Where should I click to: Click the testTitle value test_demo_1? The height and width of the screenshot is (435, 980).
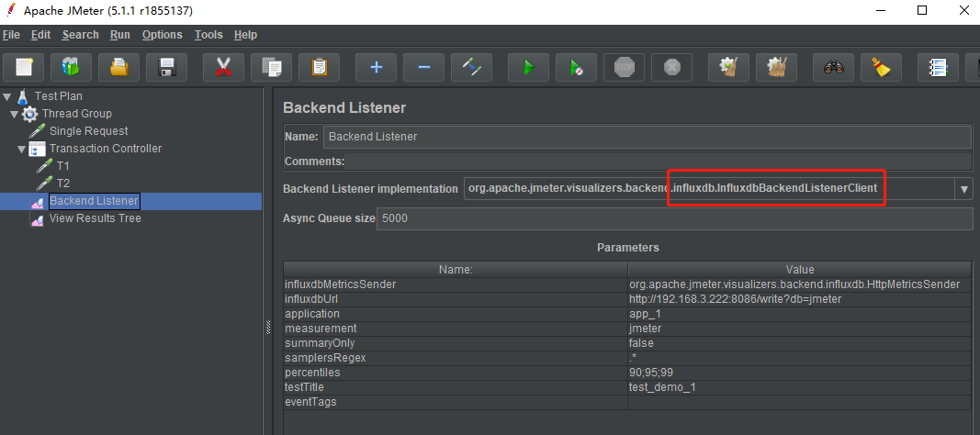(x=800, y=387)
